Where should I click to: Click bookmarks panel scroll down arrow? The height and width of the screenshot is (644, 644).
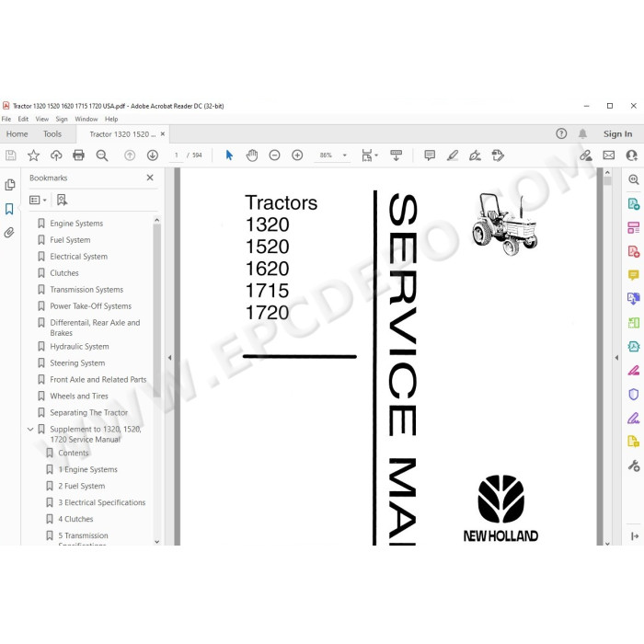[x=157, y=542]
